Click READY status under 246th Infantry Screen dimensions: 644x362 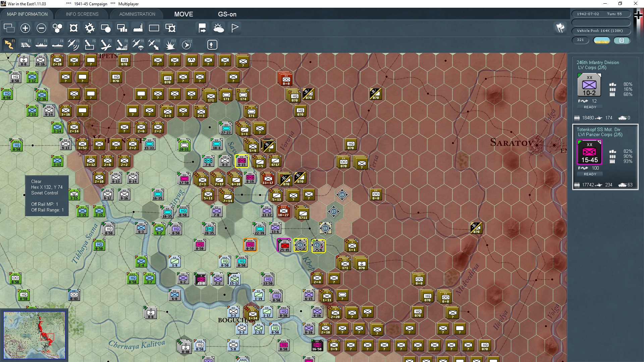590,107
